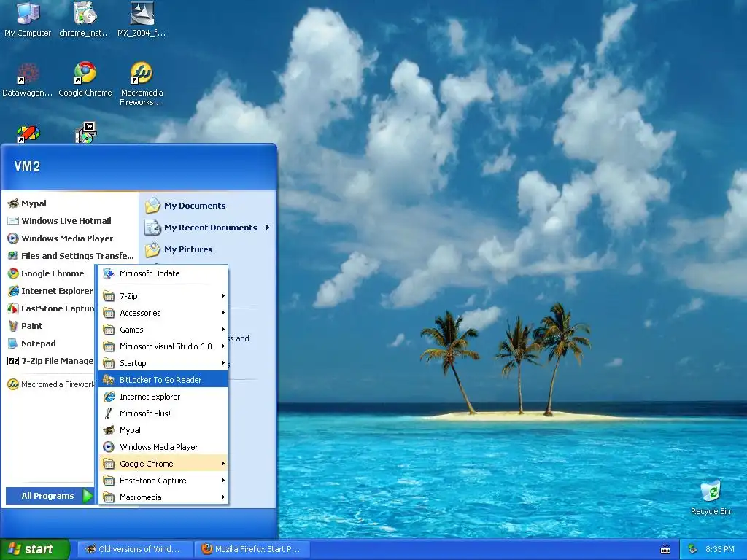Switch to Mozilla Firefox Start Page taskbar window
This screenshot has width=747, height=560.
pos(252,549)
